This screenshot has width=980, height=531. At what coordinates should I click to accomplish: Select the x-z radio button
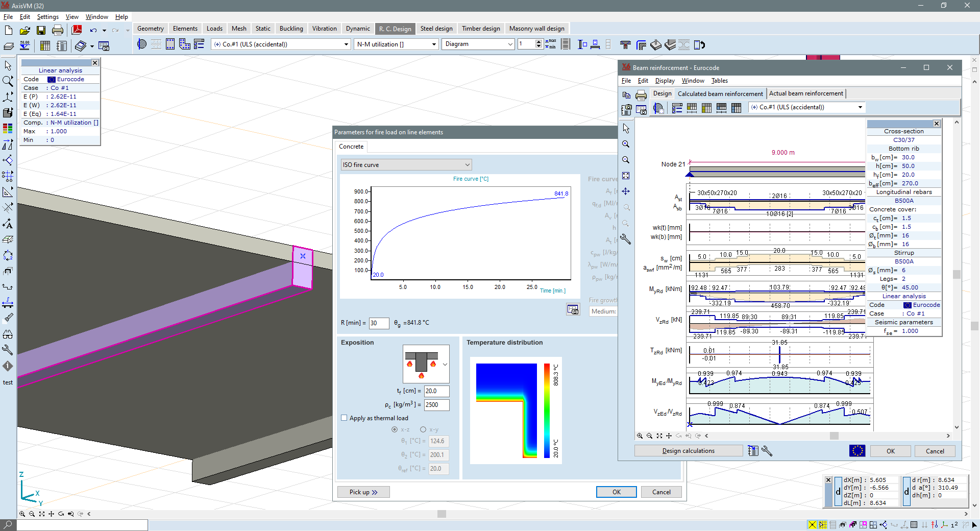[x=394, y=429]
